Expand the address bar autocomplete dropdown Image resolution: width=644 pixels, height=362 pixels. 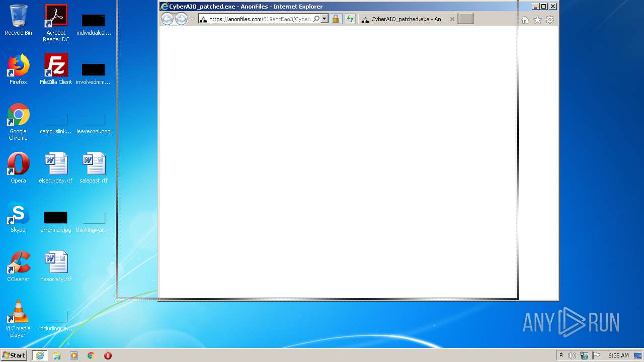(325, 19)
